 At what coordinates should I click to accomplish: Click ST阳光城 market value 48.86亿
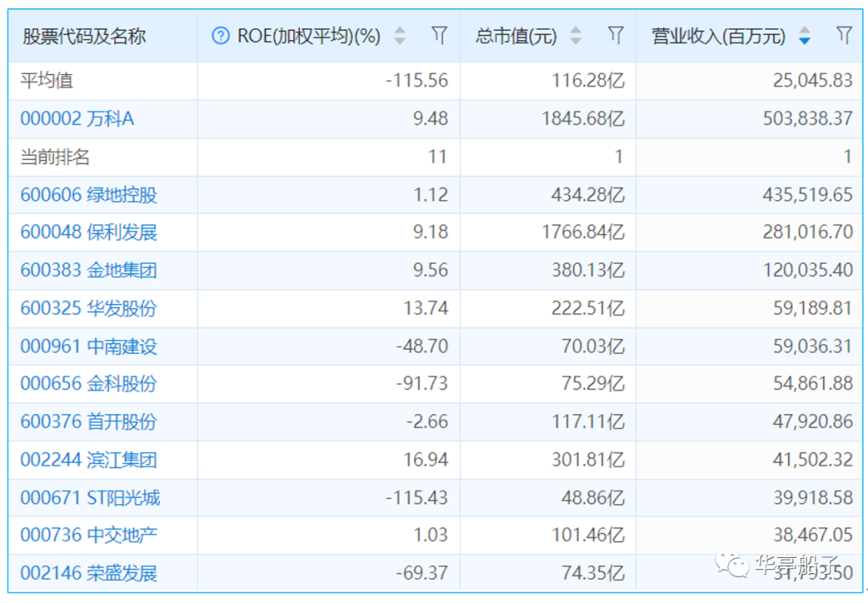(x=593, y=497)
